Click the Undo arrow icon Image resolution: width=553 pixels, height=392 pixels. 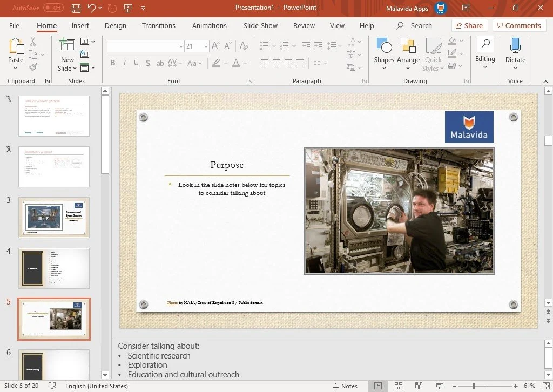click(x=92, y=8)
